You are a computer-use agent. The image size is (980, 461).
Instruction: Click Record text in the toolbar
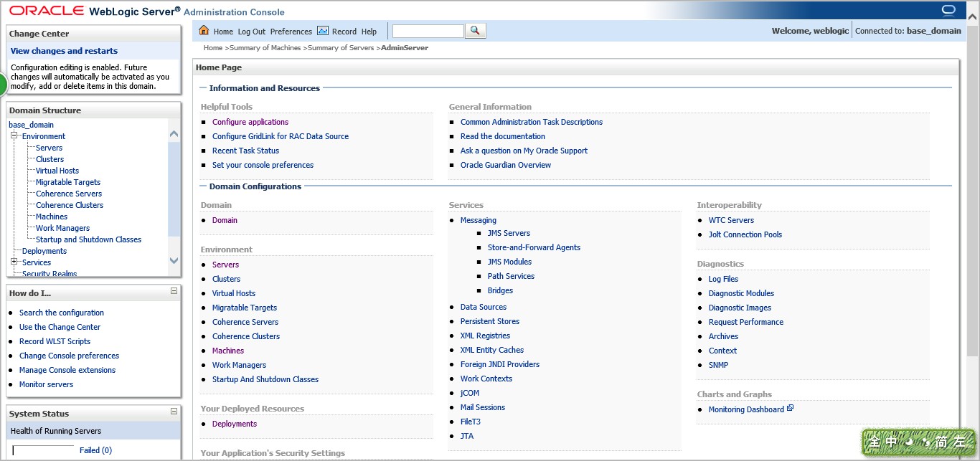(344, 32)
